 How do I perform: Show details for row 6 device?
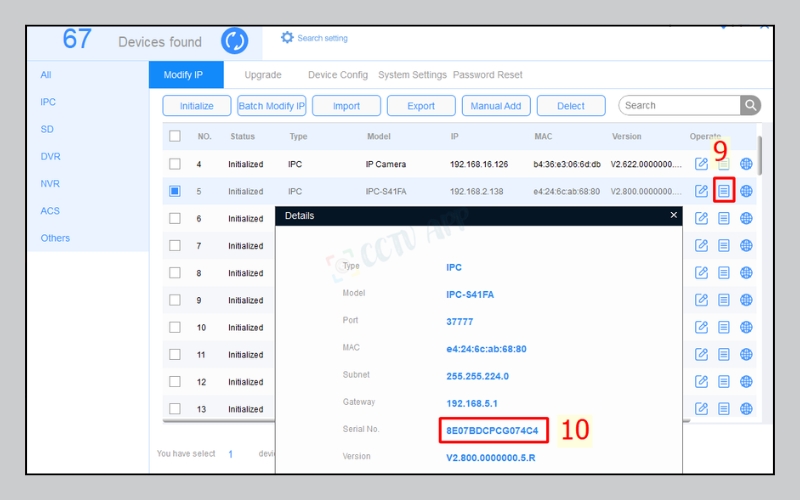(723, 218)
